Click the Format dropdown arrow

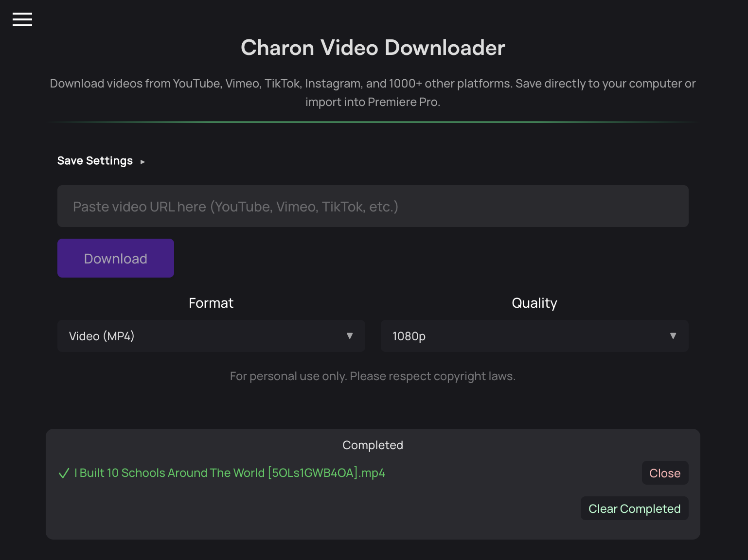tap(350, 336)
